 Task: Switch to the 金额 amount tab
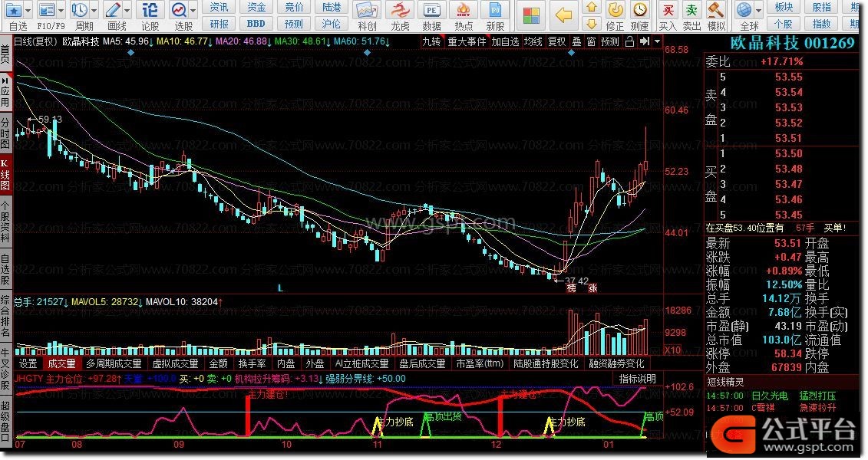click(x=219, y=363)
